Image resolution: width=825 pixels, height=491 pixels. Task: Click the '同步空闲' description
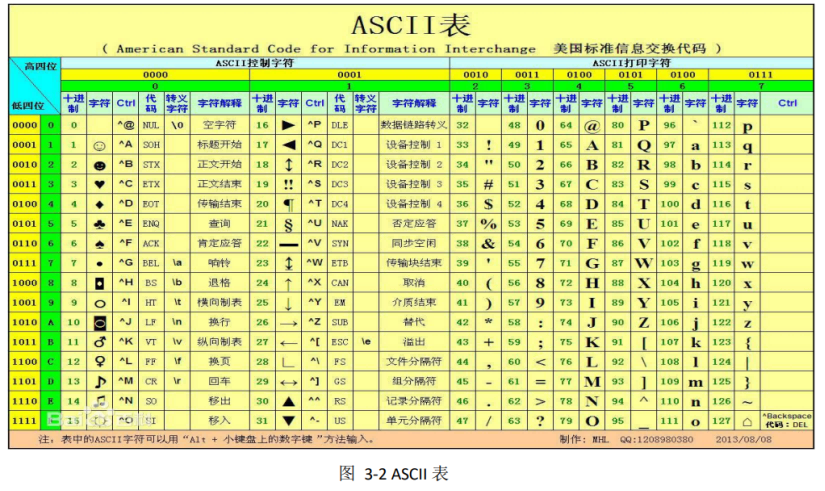[x=414, y=244]
